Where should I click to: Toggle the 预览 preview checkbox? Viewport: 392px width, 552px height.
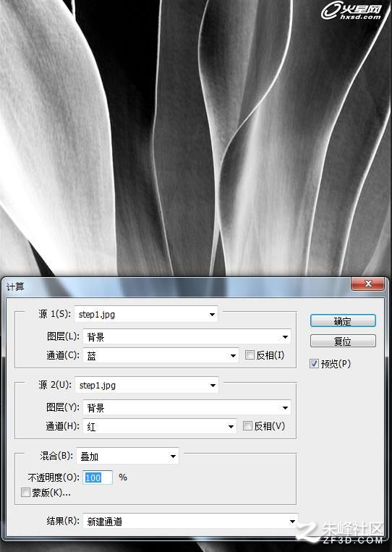314,363
